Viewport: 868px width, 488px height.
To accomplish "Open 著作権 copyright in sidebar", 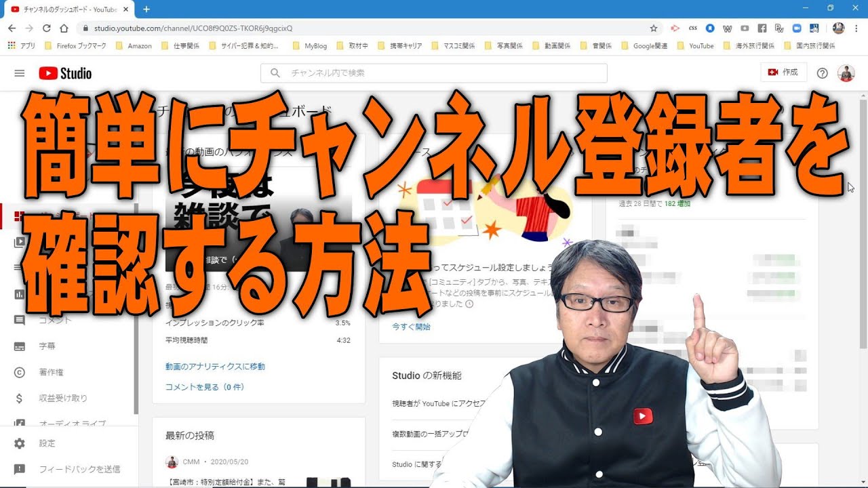I will click(51, 372).
